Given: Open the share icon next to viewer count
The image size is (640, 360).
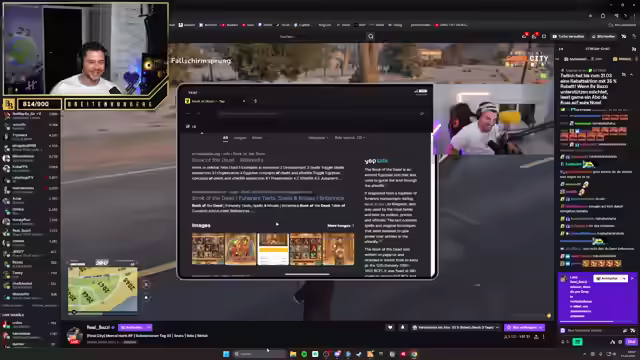Looking at the screenshot, I should (536, 337).
